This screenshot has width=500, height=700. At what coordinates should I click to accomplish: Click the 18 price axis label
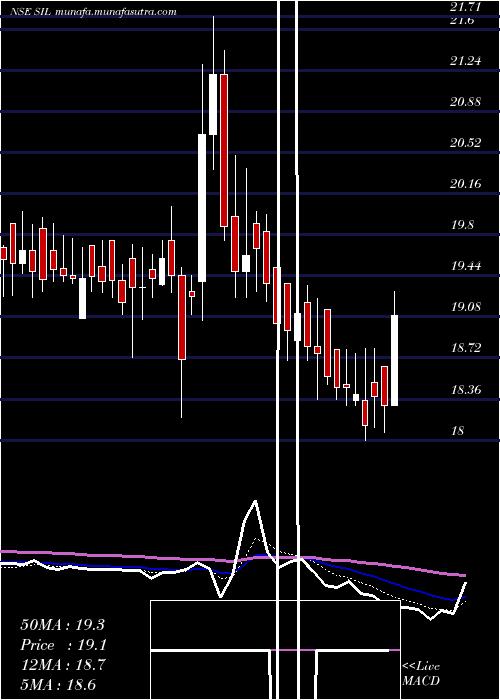coord(458,430)
